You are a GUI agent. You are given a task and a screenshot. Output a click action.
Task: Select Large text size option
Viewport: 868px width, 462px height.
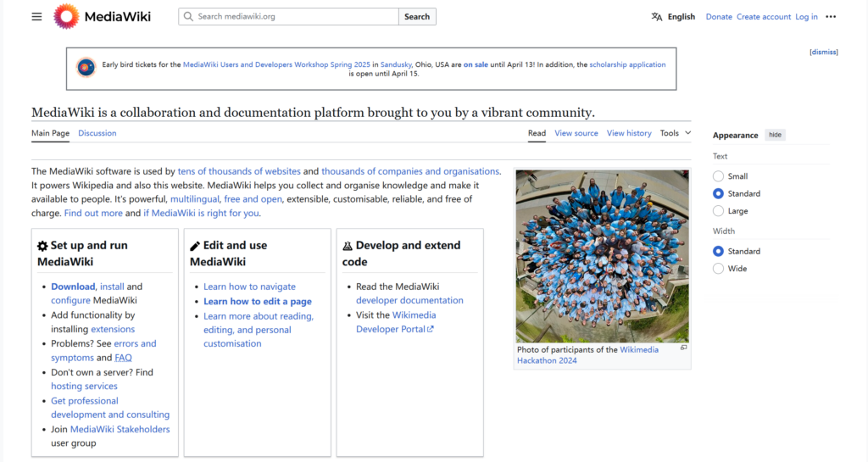(719, 211)
